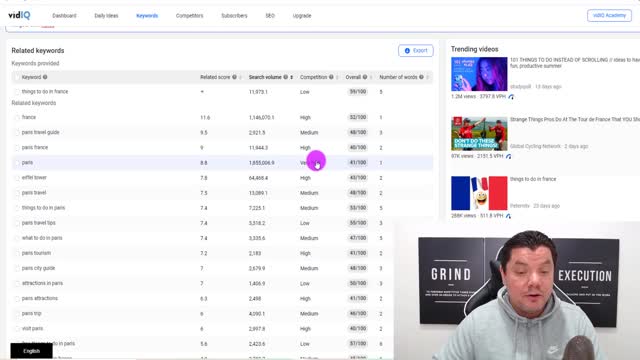Viewport: 640px width, 360px height.
Task: Click help icon beside Search volume
Action: (x=286, y=77)
